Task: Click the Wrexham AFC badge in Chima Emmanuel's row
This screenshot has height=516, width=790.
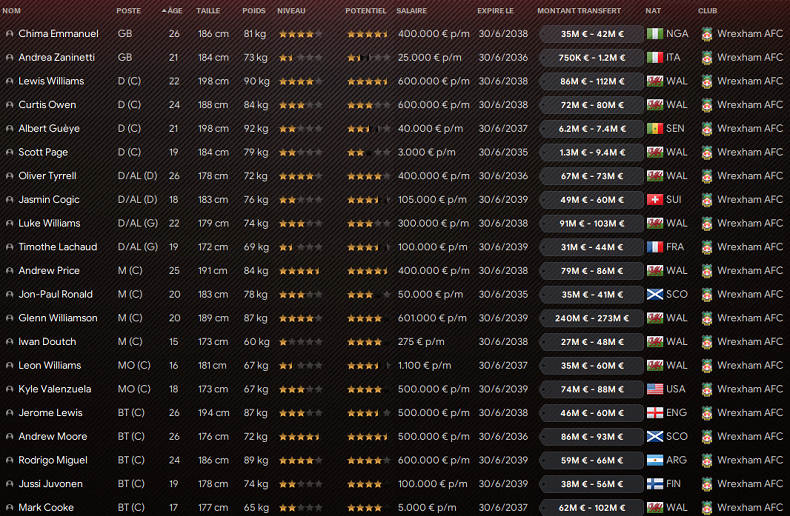Action: click(x=707, y=33)
